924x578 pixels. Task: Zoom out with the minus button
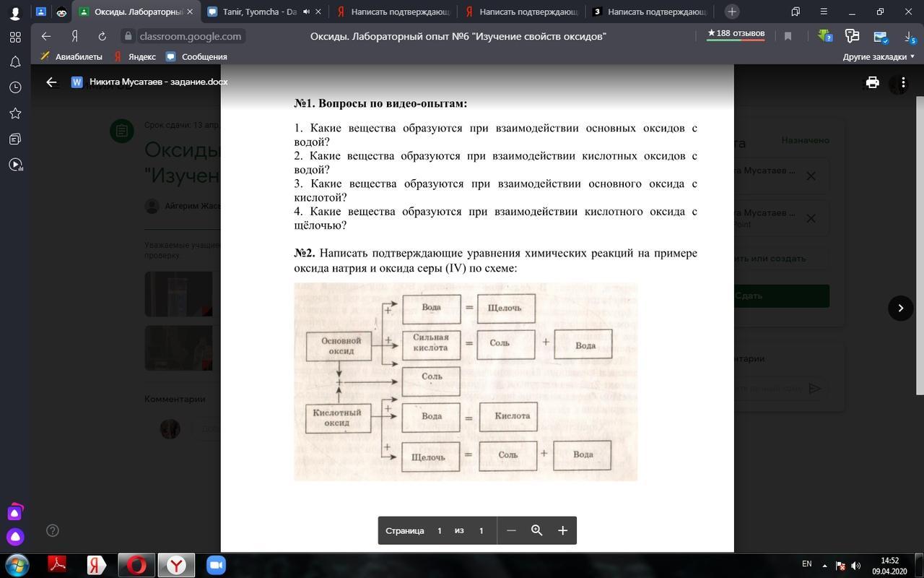coord(511,530)
